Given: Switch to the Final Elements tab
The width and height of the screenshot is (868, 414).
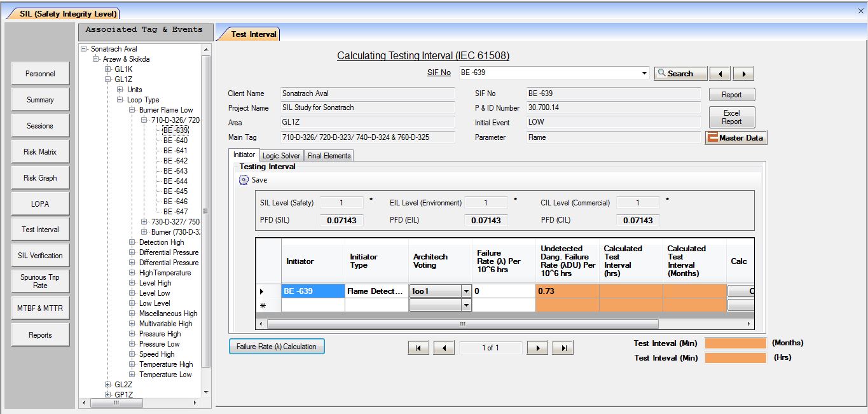Looking at the screenshot, I should click(x=328, y=156).
